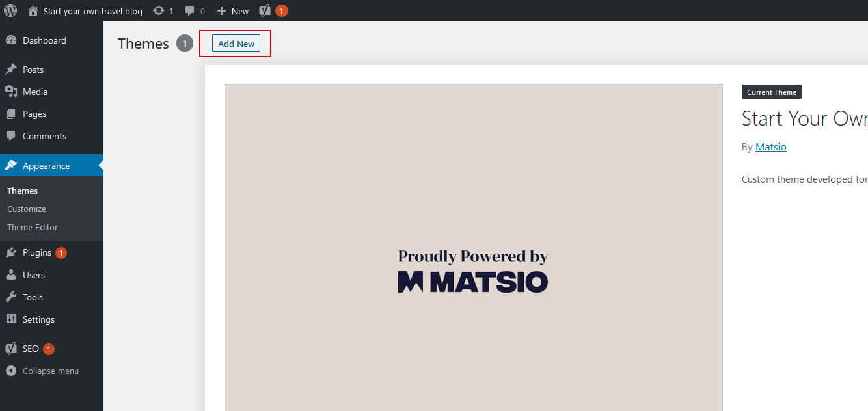The width and height of the screenshot is (868, 411).
Task: Click the Media library icon
Action: [x=11, y=92]
